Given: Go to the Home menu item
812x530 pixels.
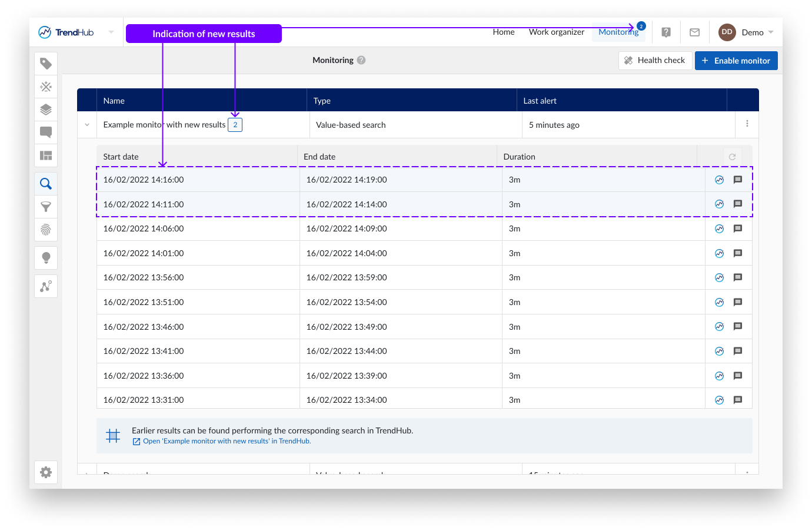Looking at the screenshot, I should pos(504,32).
